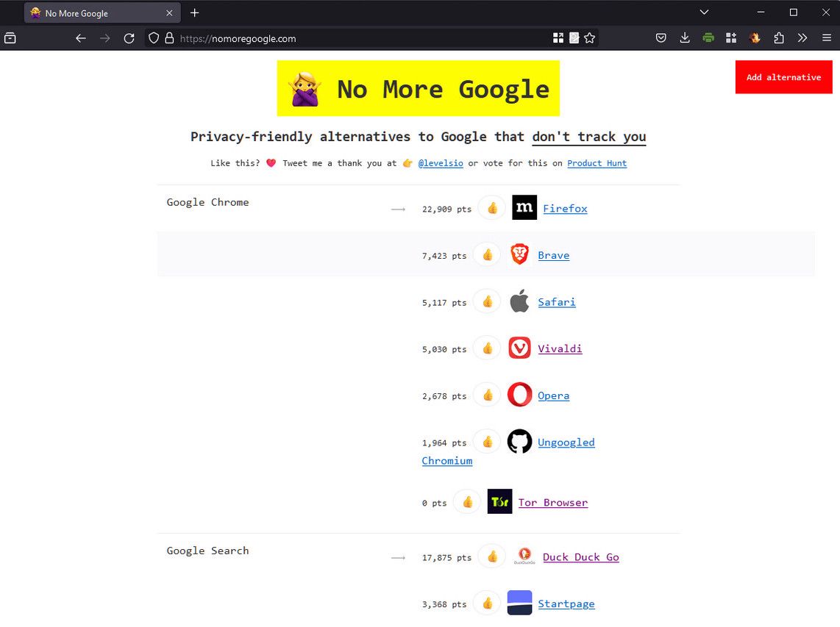Expand more tools overflow double-chevron
The height and width of the screenshot is (627, 840).
point(802,38)
